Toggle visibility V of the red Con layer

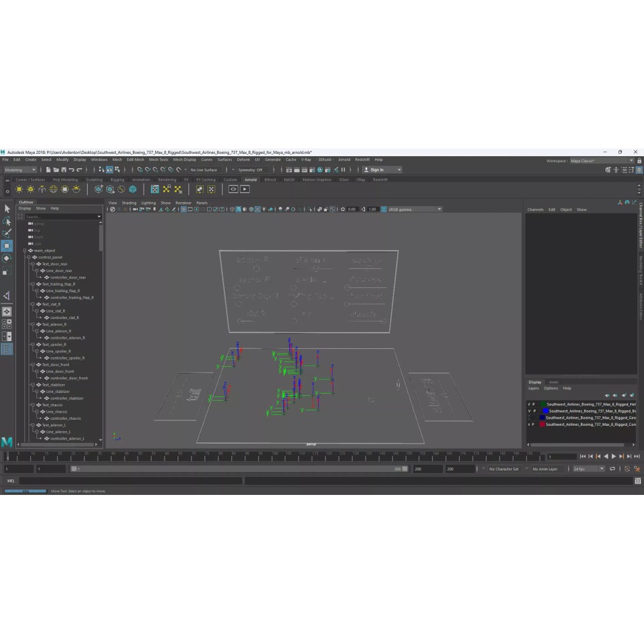(x=529, y=425)
